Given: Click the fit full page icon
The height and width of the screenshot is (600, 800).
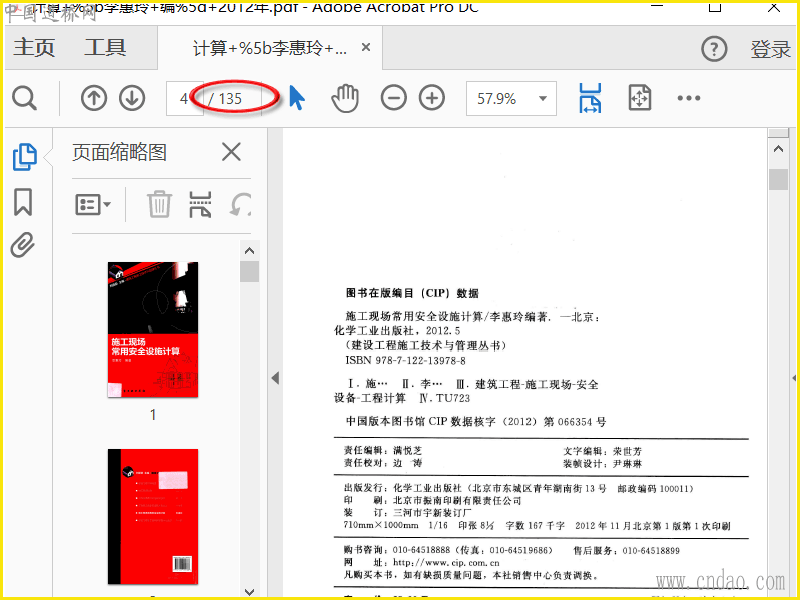Looking at the screenshot, I should (640, 97).
